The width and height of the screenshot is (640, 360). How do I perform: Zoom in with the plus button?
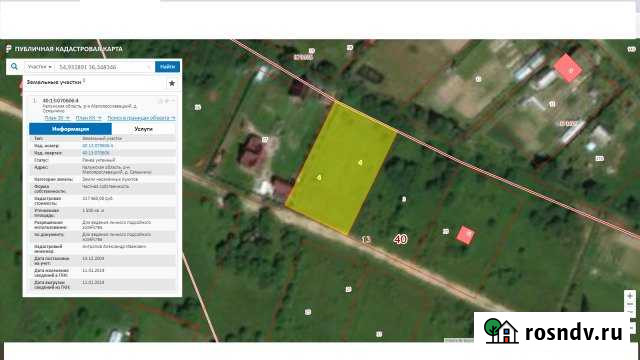tap(630, 296)
